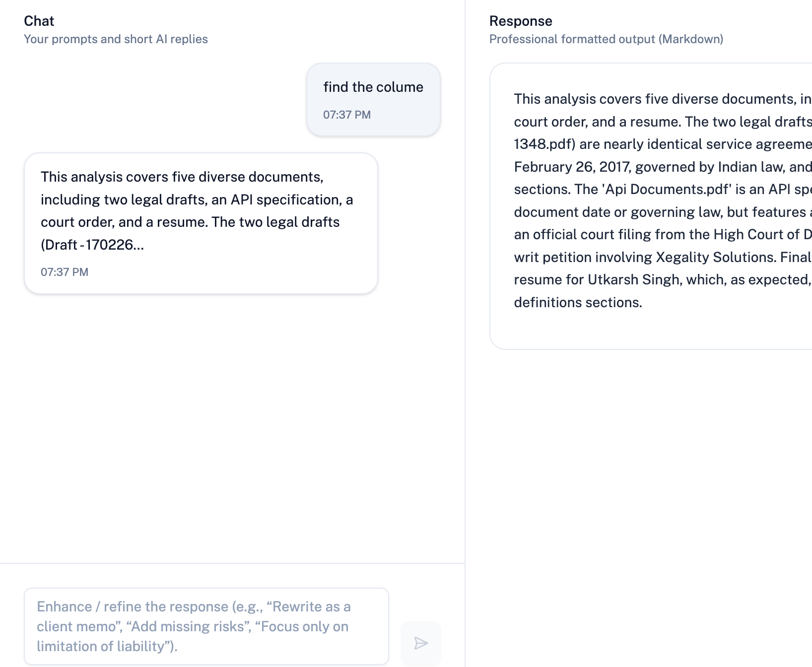Click the Response panel heading

(x=520, y=21)
